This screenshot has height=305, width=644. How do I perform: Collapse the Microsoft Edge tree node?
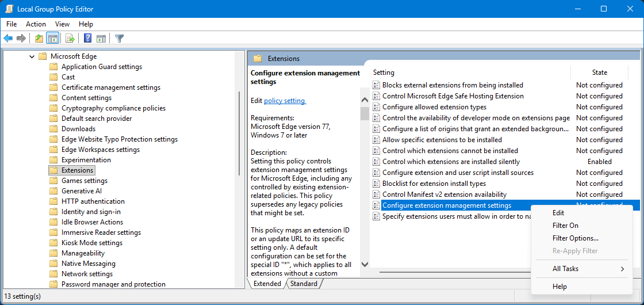click(32, 57)
